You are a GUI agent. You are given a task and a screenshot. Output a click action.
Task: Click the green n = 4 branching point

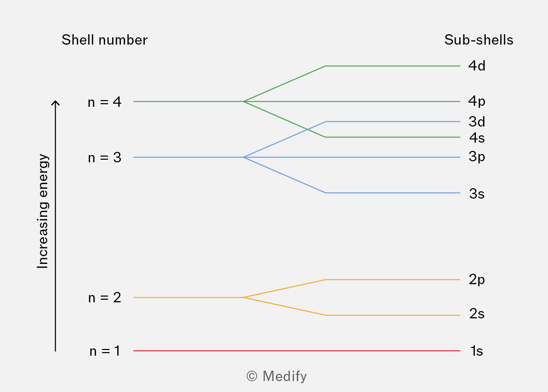[x=244, y=102]
